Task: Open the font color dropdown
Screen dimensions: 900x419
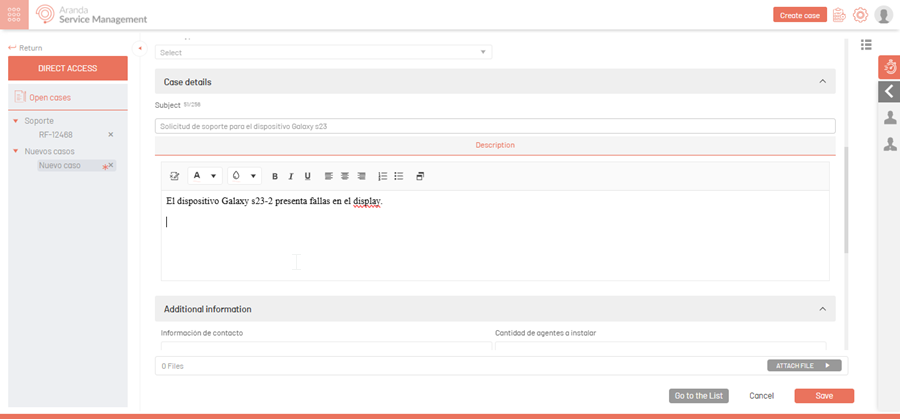Action: 204,176
